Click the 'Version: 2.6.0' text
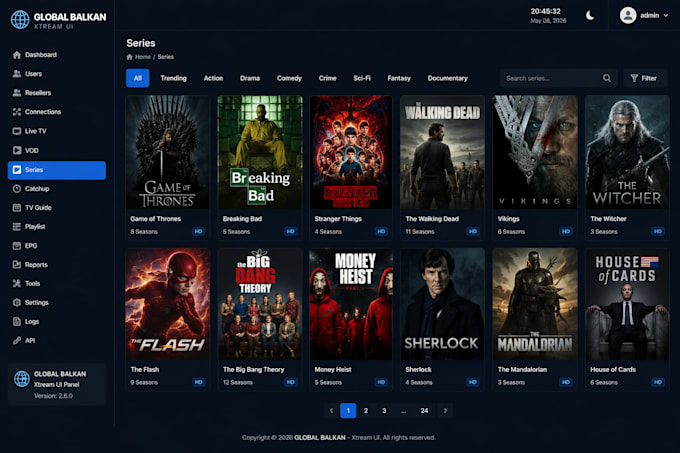The image size is (680, 453). click(53, 396)
